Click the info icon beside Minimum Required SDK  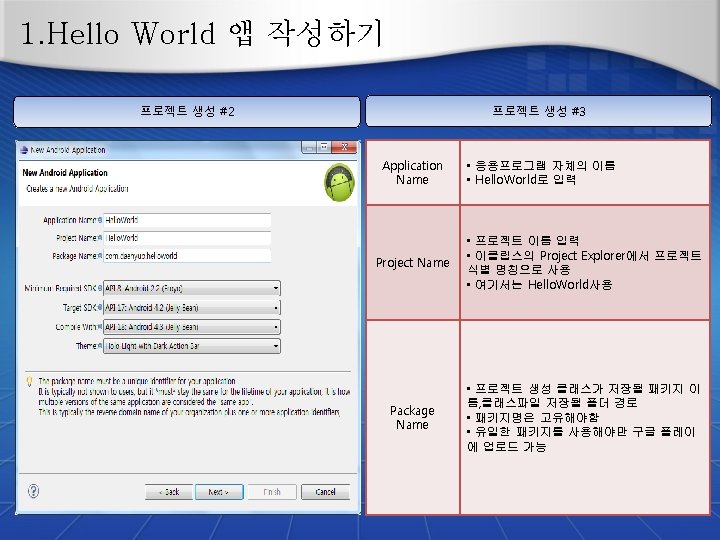pyautogui.click(x=100, y=288)
